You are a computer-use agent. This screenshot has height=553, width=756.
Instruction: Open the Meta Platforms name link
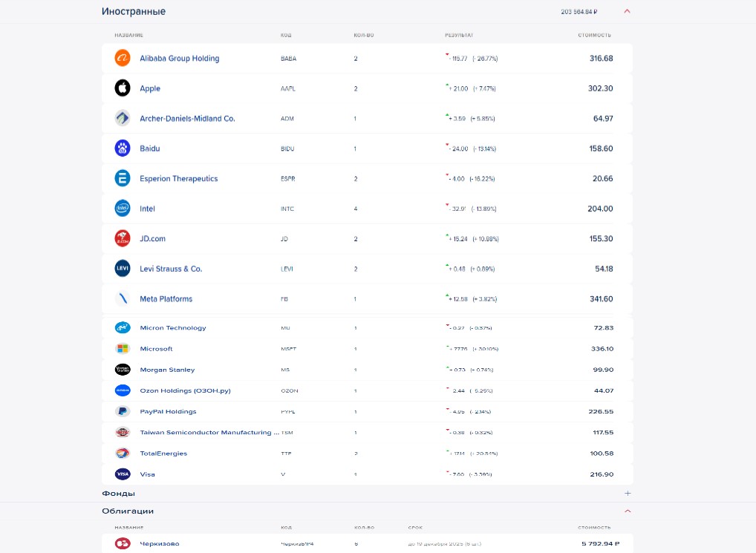point(166,298)
